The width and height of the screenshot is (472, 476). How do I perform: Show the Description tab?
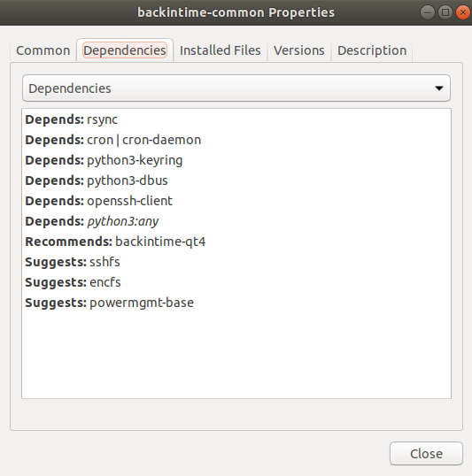click(x=372, y=50)
